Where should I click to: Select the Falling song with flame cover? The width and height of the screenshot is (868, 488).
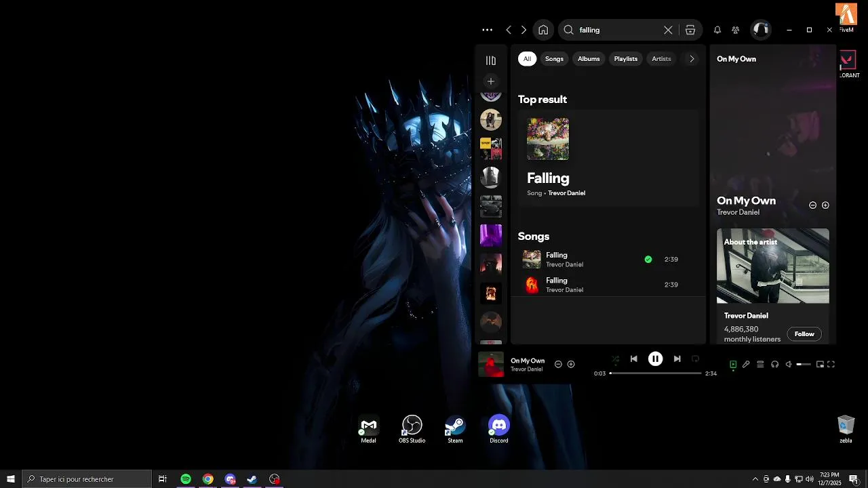(608, 285)
